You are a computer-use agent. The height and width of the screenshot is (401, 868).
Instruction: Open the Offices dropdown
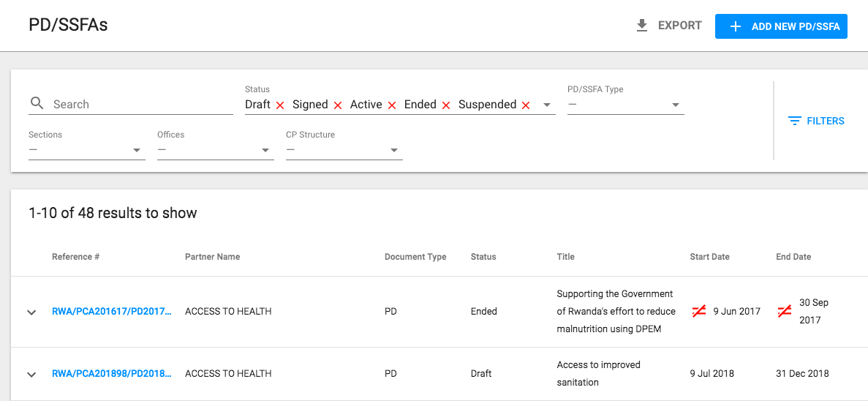(x=216, y=150)
